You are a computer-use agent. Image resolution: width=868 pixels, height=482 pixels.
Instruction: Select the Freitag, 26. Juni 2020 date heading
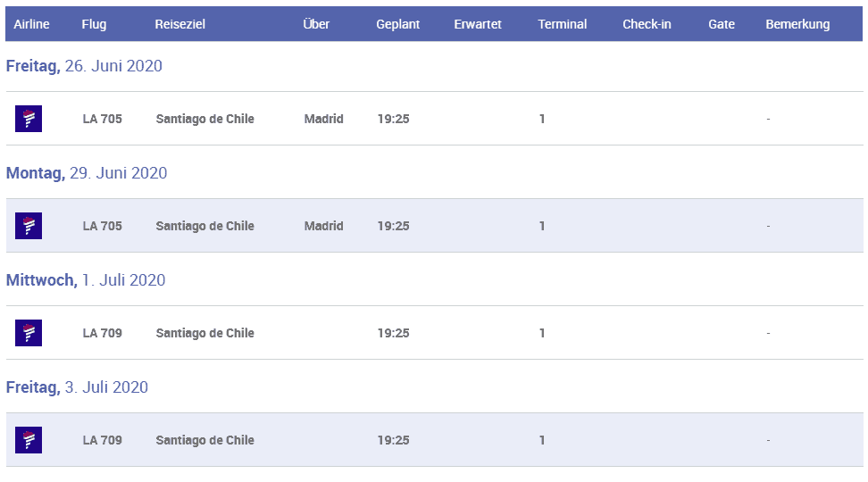(x=84, y=66)
